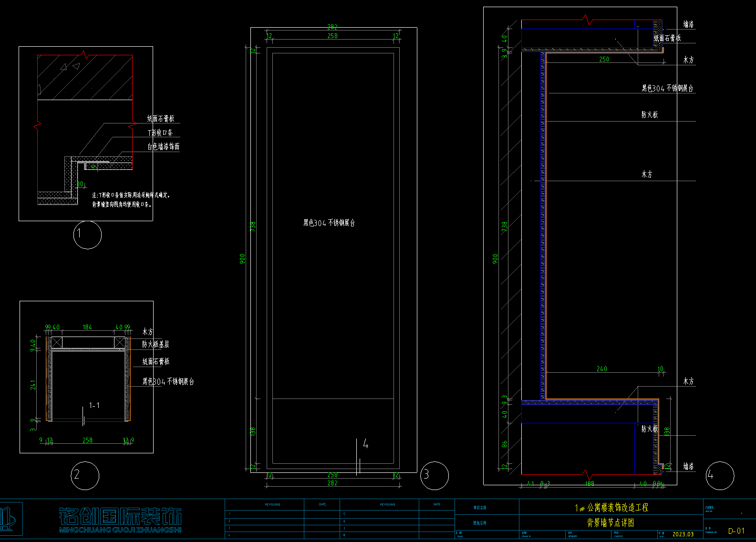Select the project title 1#公寓楼装饰改造工程
Image resolution: width=756 pixels, height=542 pixels.
coord(611,508)
